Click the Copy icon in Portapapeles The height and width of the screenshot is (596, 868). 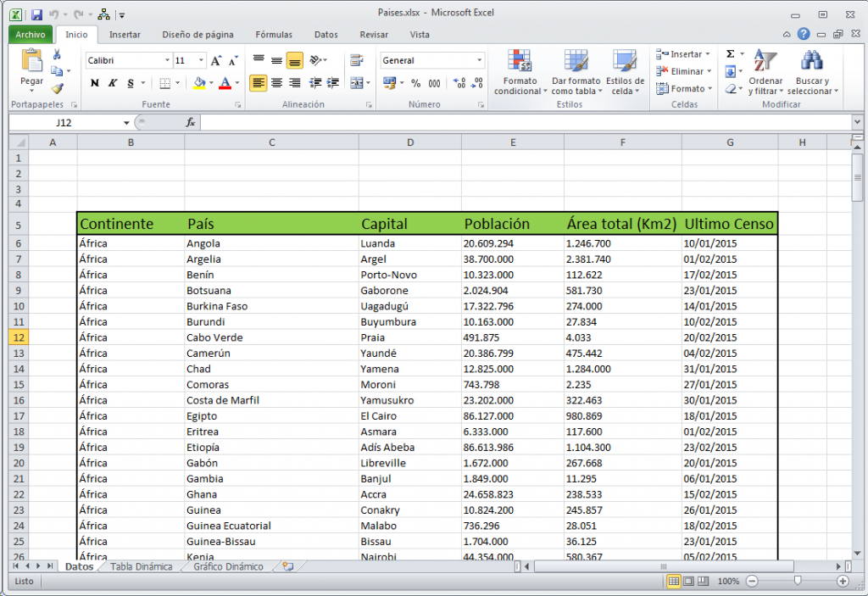coord(57,71)
